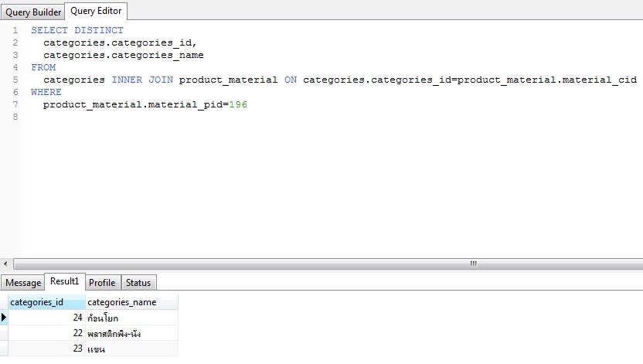Click the horizontal scrollbar thumb
The height and width of the screenshot is (364, 643).
pyautogui.click(x=328, y=264)
